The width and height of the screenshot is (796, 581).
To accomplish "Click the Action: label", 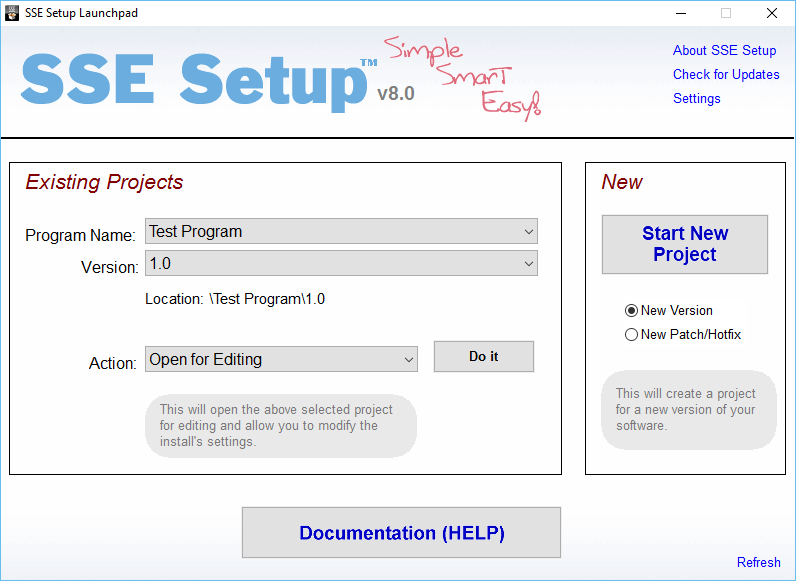I will [x=113, y=363].
